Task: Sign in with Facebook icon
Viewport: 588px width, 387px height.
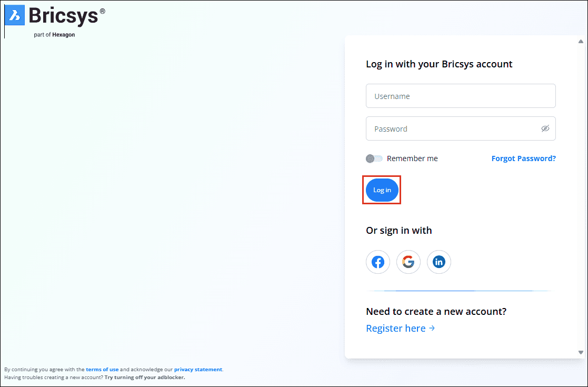Action: click(x=378, y=262)
